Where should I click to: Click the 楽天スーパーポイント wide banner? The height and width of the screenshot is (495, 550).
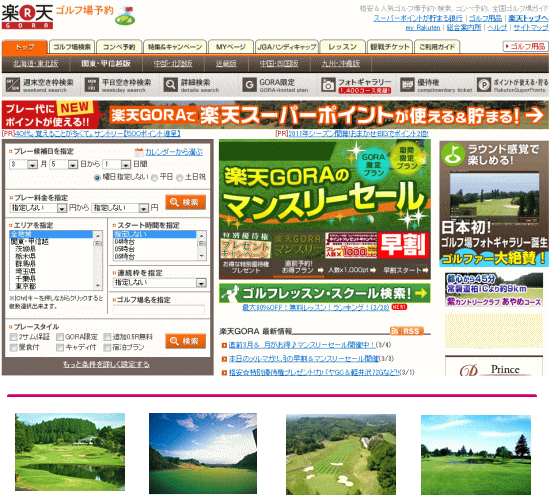pyautogui.click(x=275, y=115)
